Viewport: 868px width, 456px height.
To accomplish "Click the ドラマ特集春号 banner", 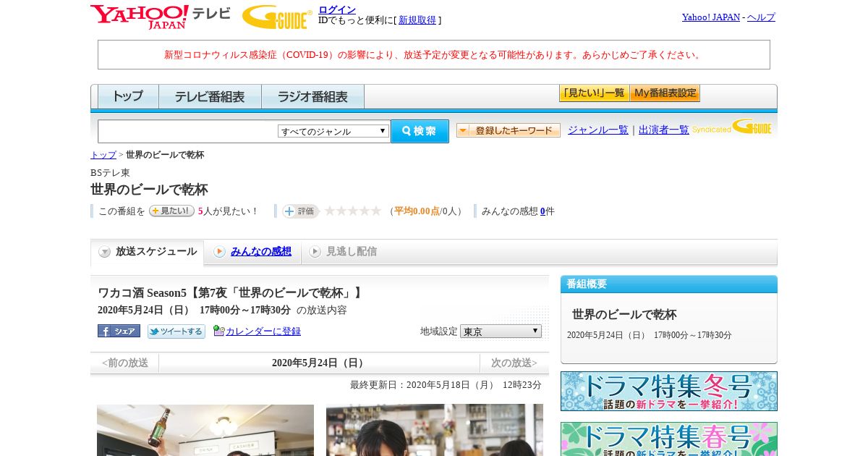I will [x=669, y=439].
